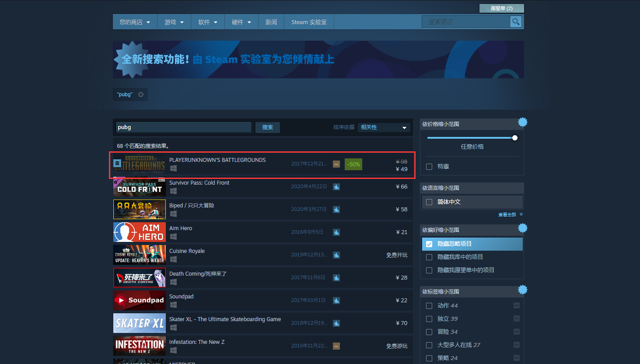Click the Aim Hero game thumbnail
640x364 pixels.
(140, 232)
